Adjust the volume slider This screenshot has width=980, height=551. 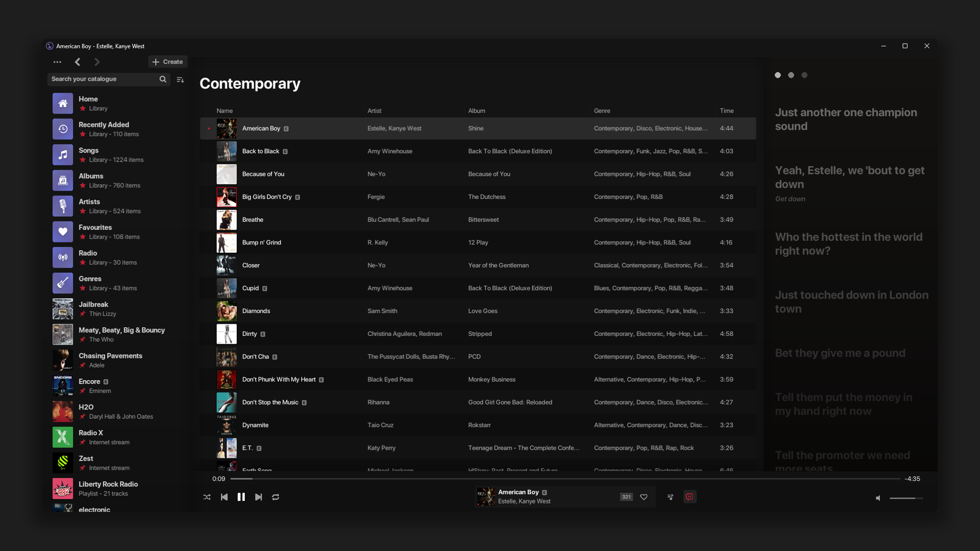[906, 498]
